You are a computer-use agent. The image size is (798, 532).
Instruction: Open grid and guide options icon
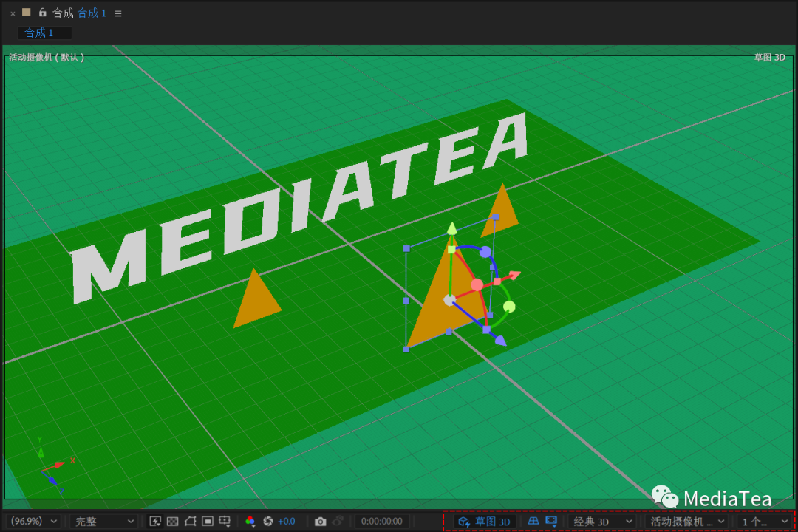(x=225, y=522)
